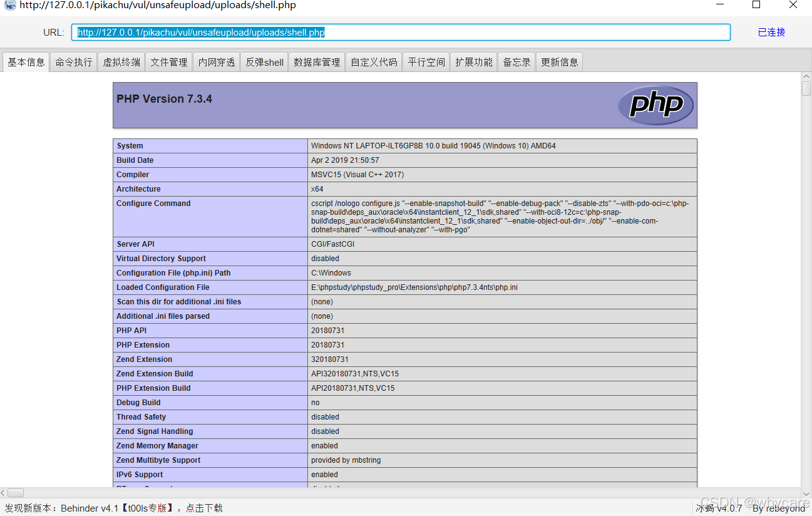The image size is (812, 516).
Task: Maximize the Behinder window
Action: point(756,5)
